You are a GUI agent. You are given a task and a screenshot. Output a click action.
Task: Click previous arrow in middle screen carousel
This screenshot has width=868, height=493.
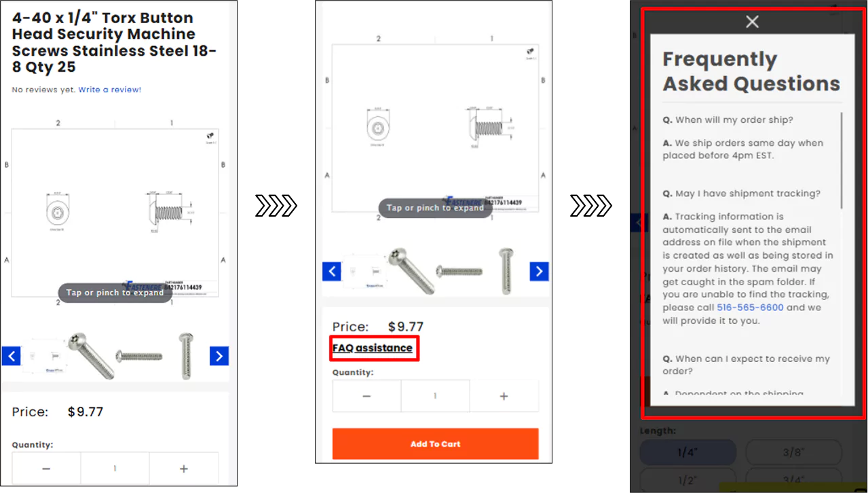pos(332,272)
